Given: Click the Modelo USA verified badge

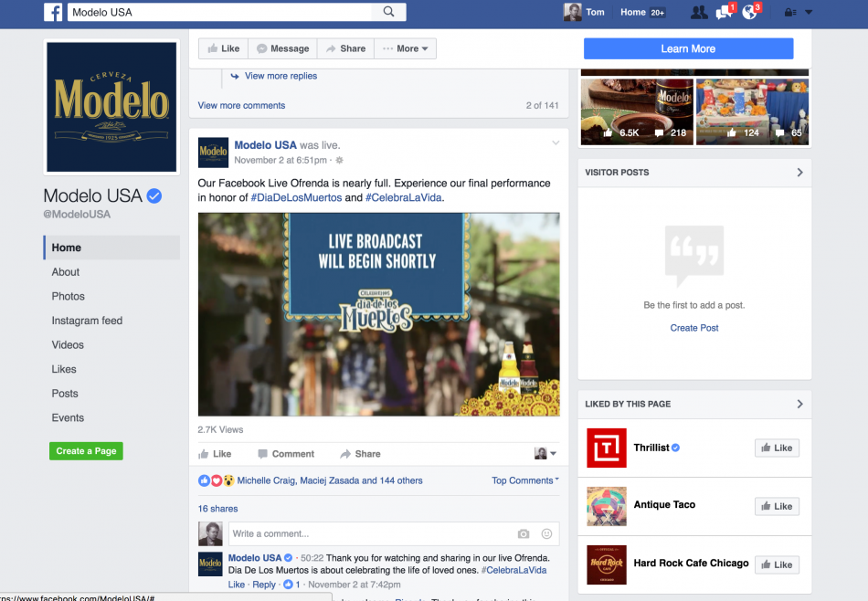Looking at the screenshot, I should (154, 195).
